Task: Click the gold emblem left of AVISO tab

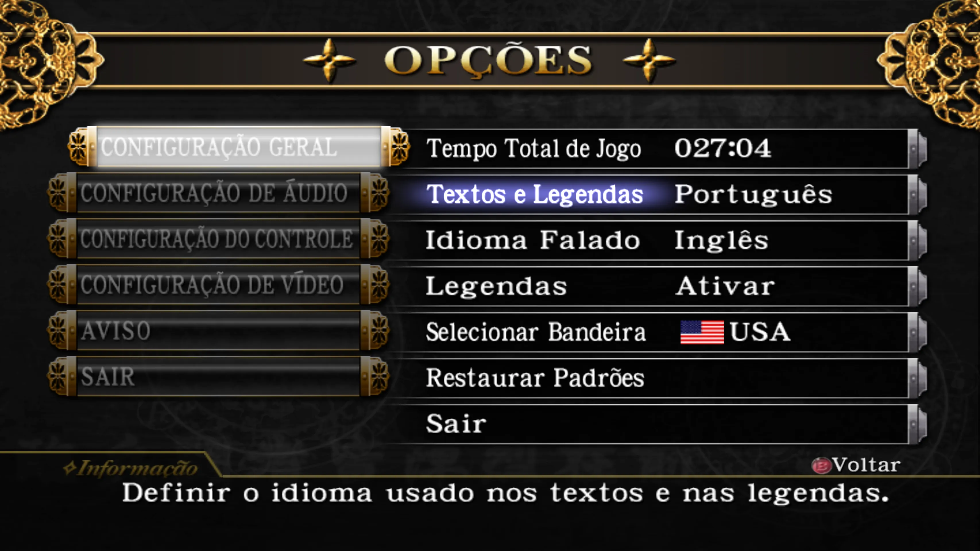Action: point(58,330)
